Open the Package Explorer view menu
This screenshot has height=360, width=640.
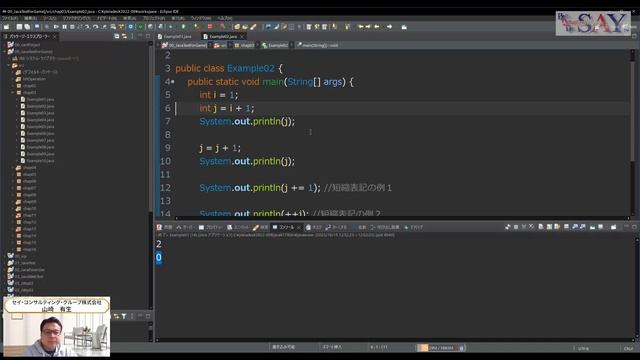point(132,36)
